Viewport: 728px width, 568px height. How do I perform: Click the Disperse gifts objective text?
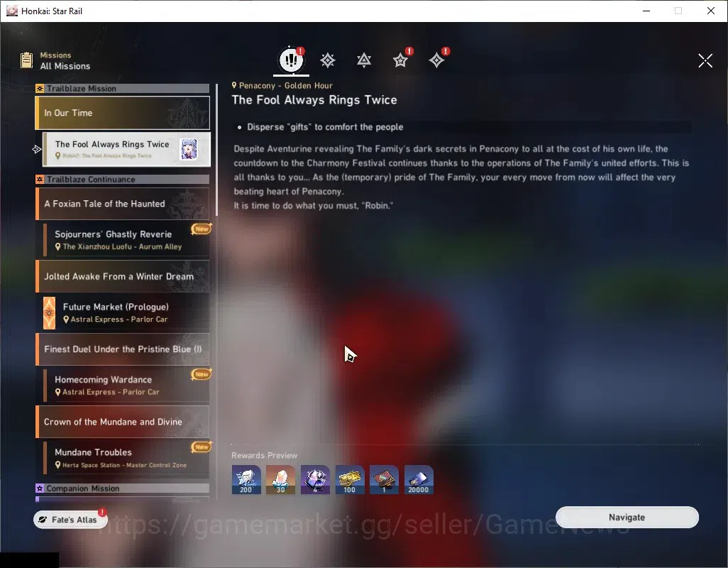tap(325, 127)
